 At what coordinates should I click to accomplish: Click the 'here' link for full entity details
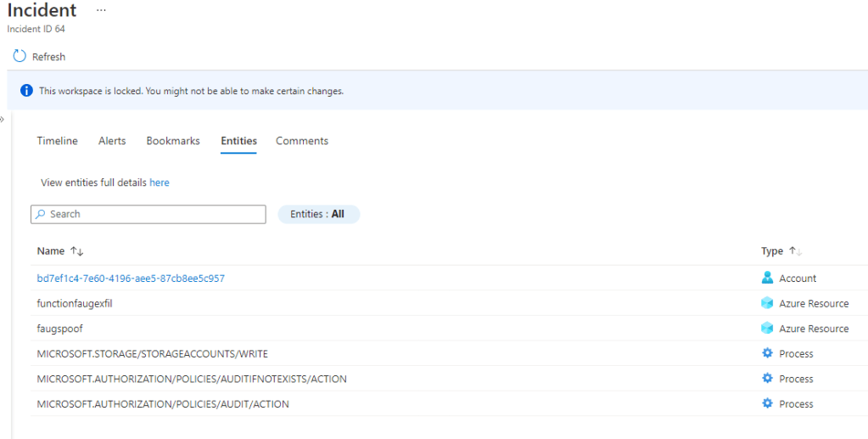160,183
